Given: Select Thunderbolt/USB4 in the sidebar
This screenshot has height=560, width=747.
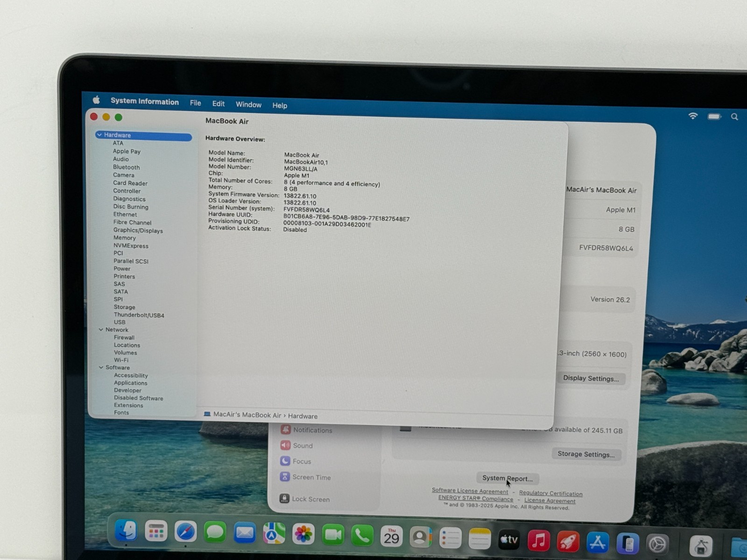Looking at the screenshot, I should point(139,315).
